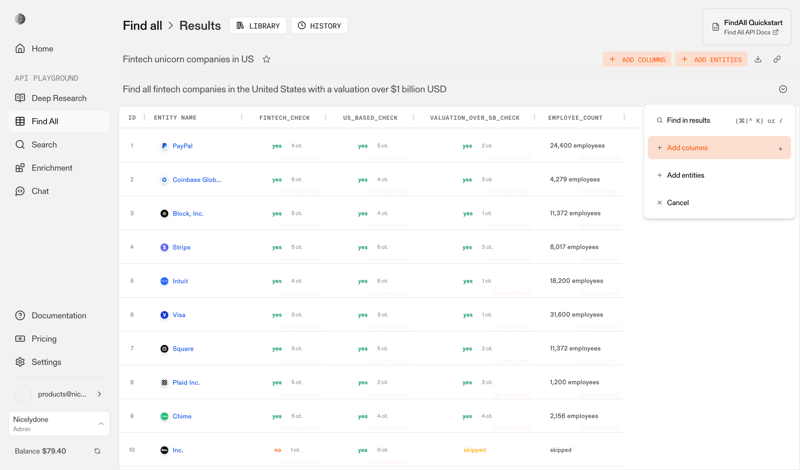
Task: Expand the products account menu
Action: point(99,394)
